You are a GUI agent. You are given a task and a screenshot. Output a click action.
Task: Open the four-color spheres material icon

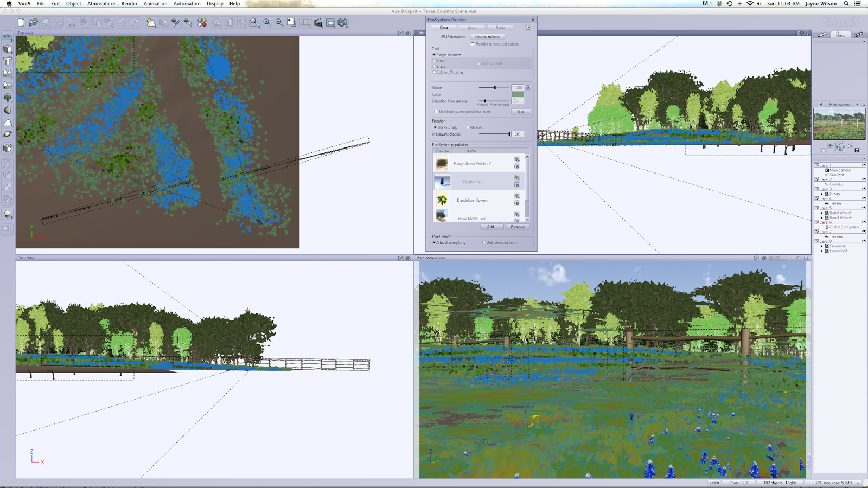coord(202,22)
